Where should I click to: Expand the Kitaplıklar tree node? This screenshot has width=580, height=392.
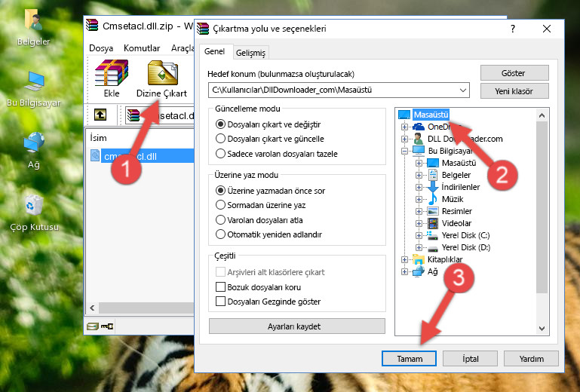pyautogui.click(x=404, y=259)
